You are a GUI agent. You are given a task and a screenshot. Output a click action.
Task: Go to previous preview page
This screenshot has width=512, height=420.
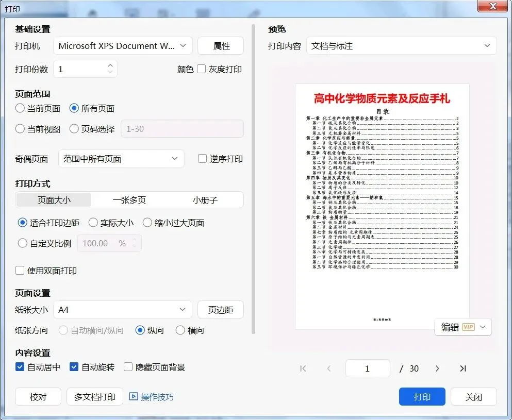coord(329,368)
